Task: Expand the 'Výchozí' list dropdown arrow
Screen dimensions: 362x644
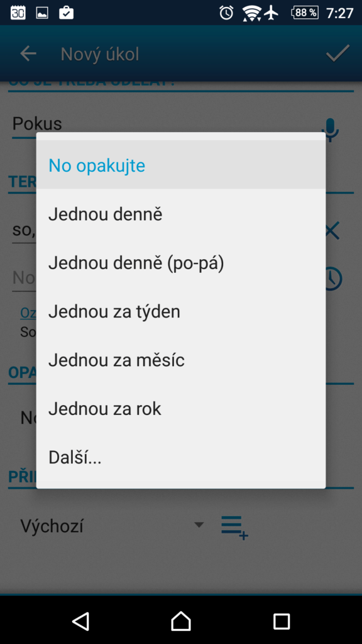Action: [199, 525]
